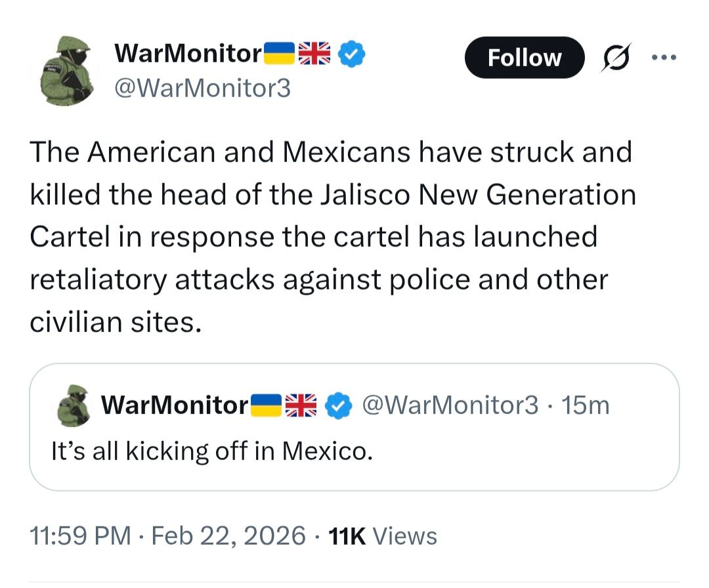
Task: Click the 11K Views count
Action: pyautogui.click(x=383, y=535)
